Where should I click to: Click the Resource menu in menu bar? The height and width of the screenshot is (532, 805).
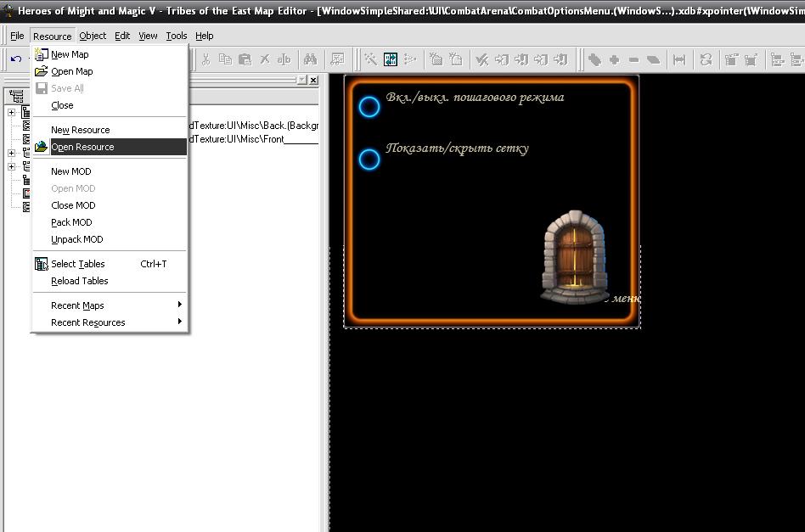coord(53,36)
